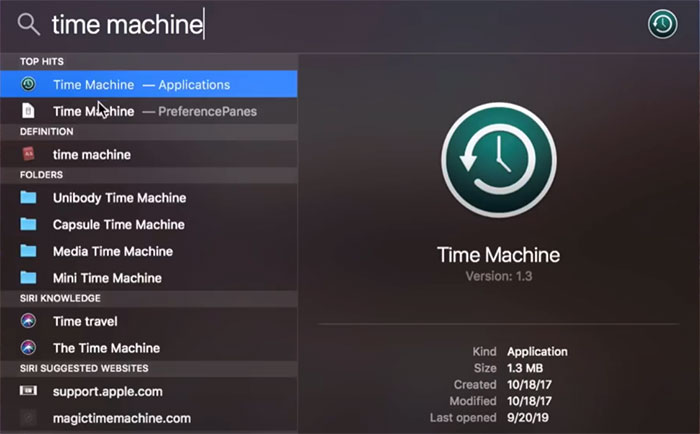The width and height of the screenshot is (700, 434).
Task: Select the Time travel Siri Knowledge result
Action: click(149, 321)
